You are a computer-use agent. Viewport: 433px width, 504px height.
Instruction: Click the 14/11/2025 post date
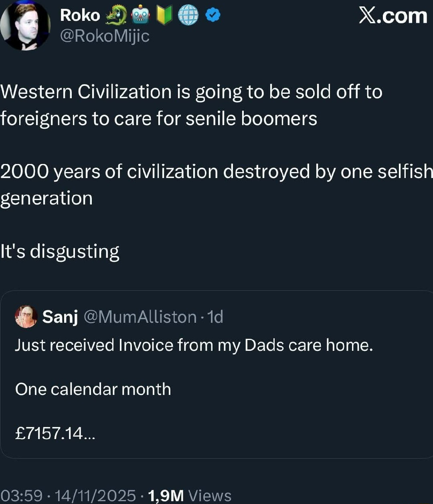(x=95, y=496)
